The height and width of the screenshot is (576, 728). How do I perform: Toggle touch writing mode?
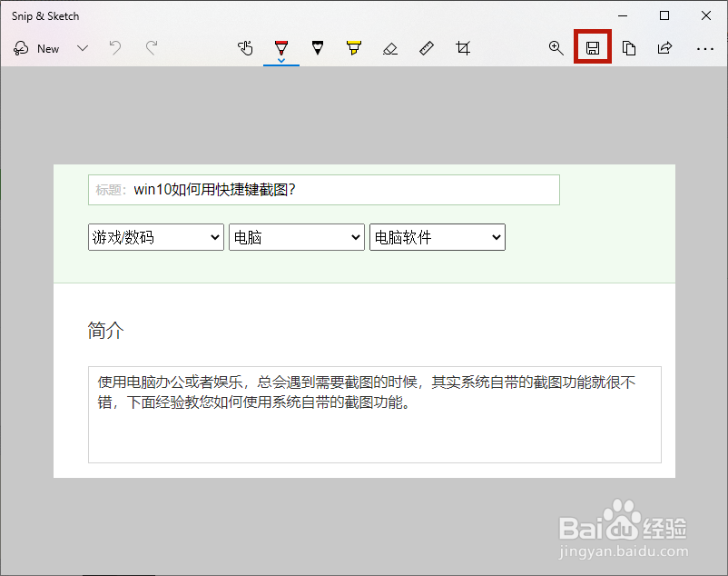(x=245, y=48)
